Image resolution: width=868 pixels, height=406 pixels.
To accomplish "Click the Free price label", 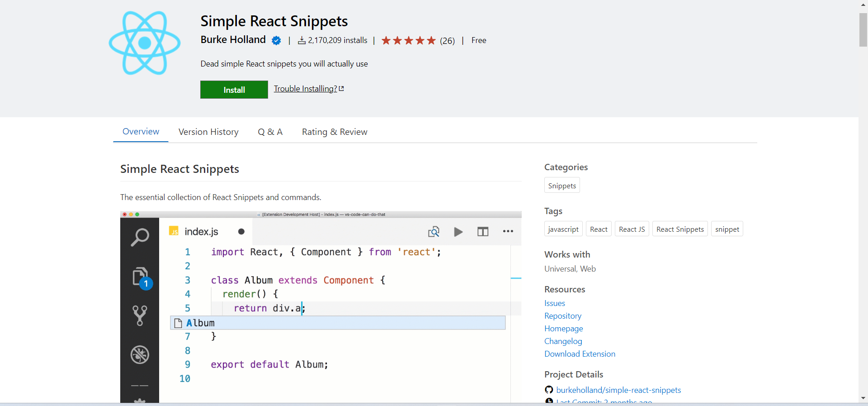I will (479, 40).
